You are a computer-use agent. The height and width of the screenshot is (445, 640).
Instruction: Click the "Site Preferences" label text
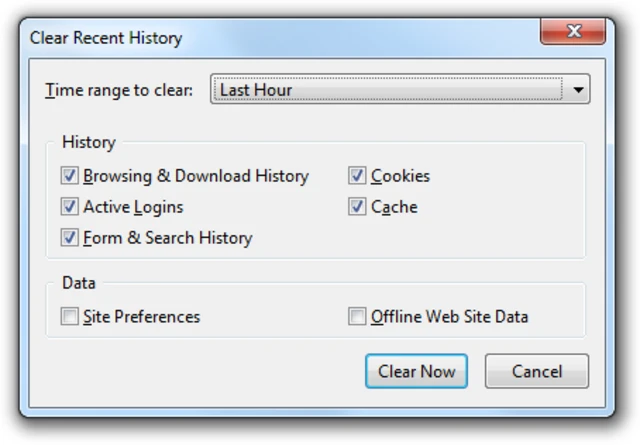(x=142, y=317)
